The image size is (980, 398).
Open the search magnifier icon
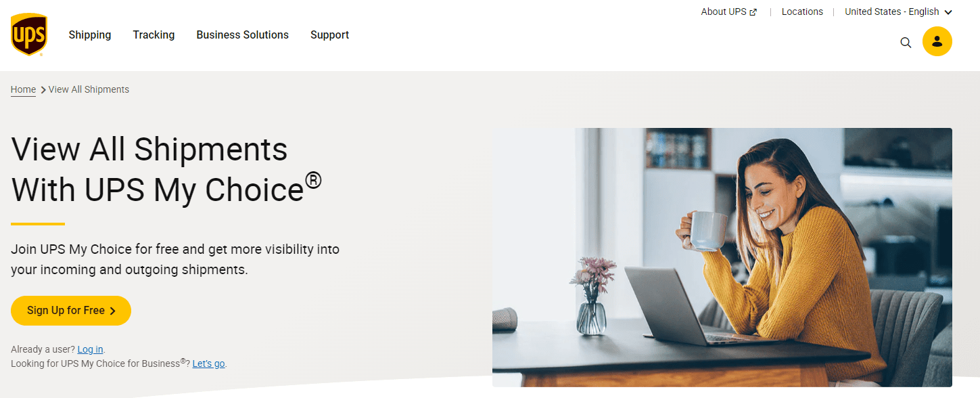(x=906, y=43)
